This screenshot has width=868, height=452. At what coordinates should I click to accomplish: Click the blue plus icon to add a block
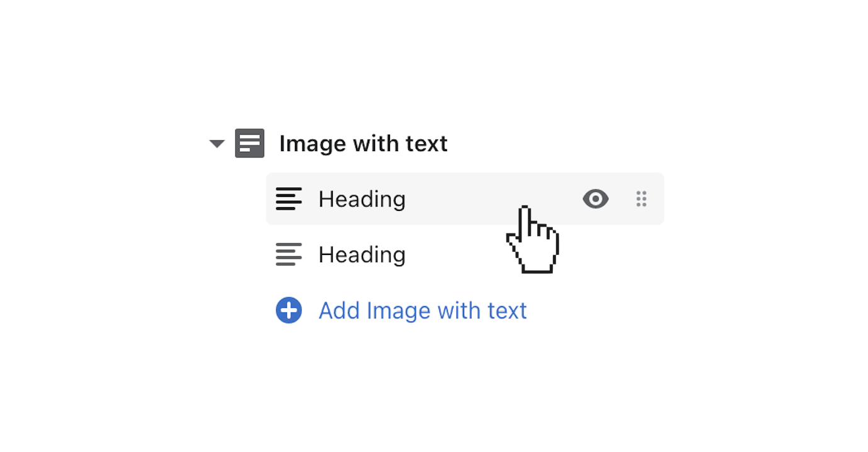(289, 310)
